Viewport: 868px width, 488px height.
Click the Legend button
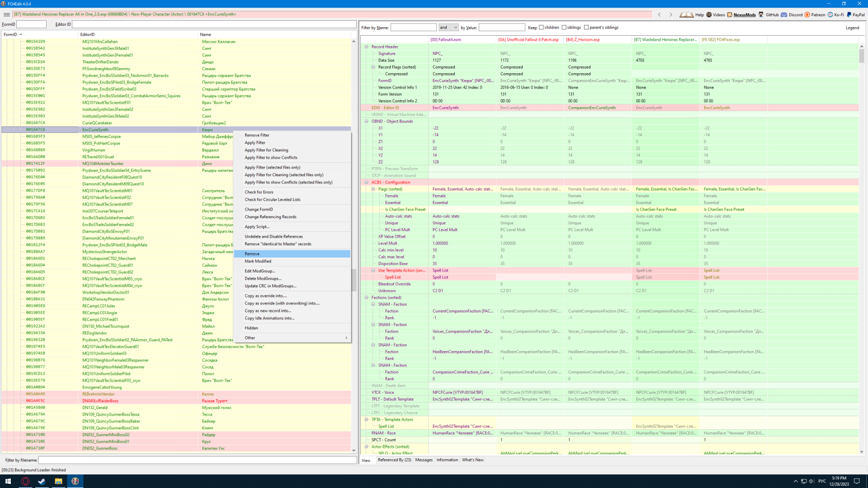[852, 28]
